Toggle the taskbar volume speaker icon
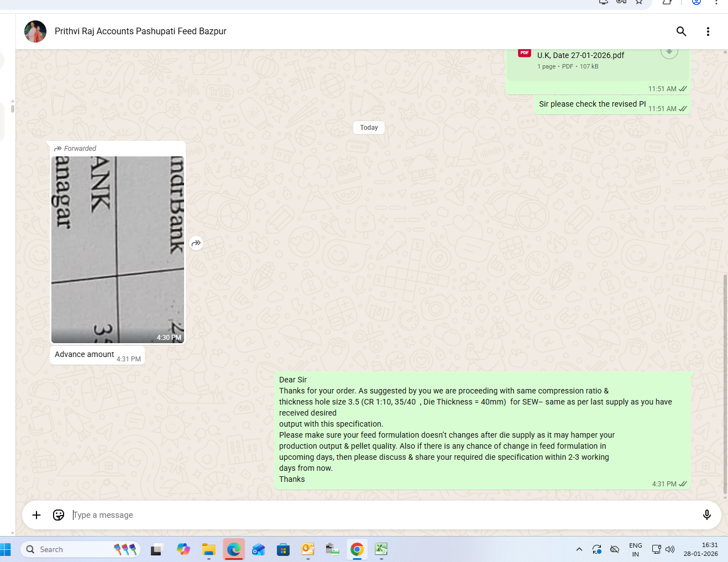 pyautogui.click(x=670, y=549)
